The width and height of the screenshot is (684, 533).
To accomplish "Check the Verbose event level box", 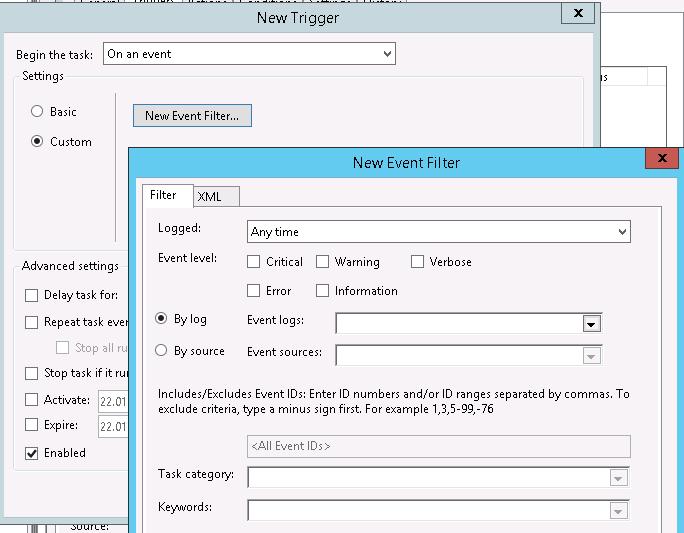I will [417, 262].
